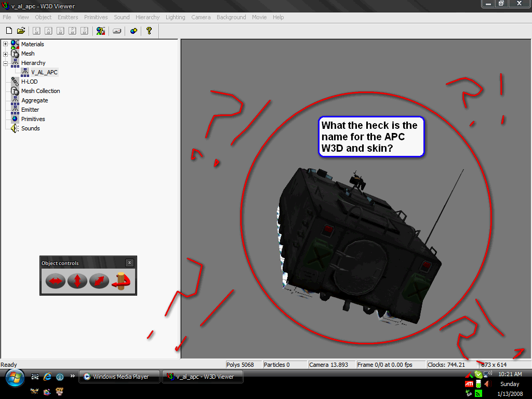Click the colored-spheres toolbar icon
532x399 pixels.
coord(101,31)
